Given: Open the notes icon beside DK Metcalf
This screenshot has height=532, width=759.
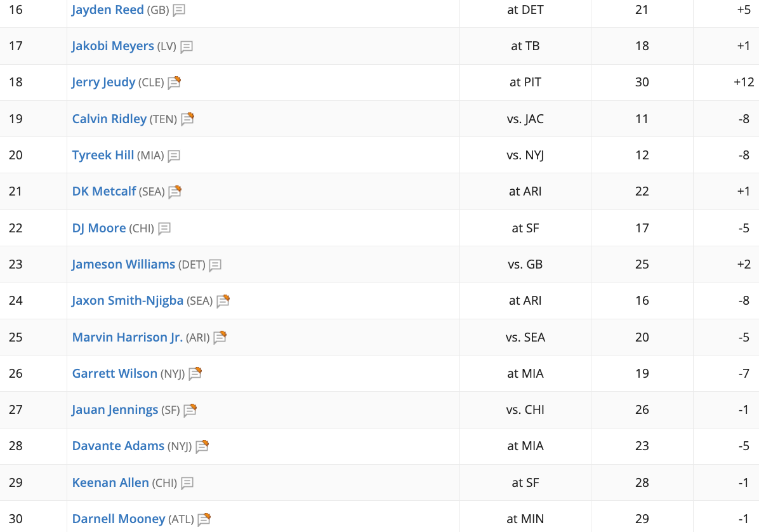Looking at the screenshot, I should 175,192.
